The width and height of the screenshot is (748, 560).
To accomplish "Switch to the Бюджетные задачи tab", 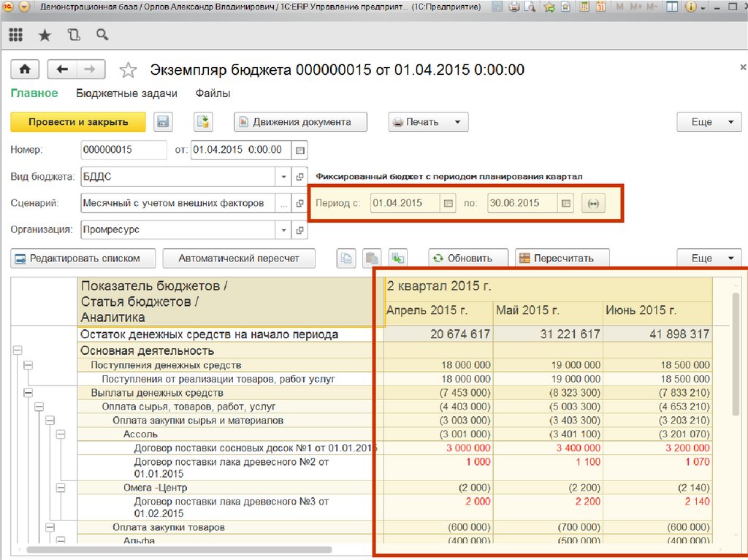I will [126, 93].
